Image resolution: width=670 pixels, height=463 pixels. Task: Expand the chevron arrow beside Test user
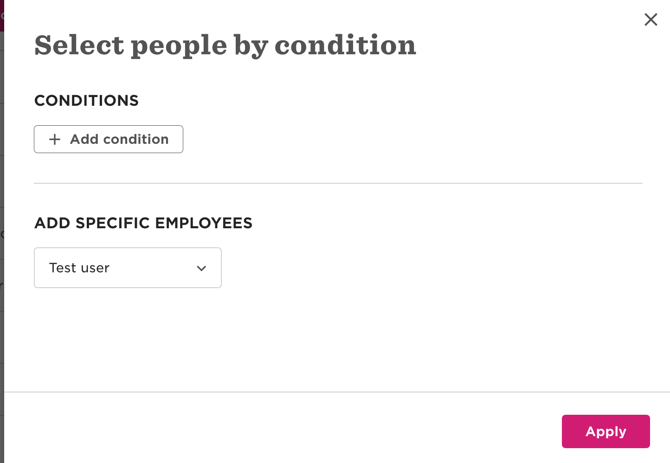201,268
